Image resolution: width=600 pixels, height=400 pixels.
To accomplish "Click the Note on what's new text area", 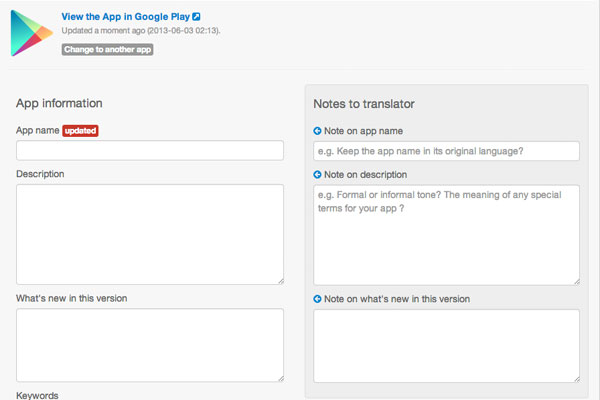I will click(446, 346).
